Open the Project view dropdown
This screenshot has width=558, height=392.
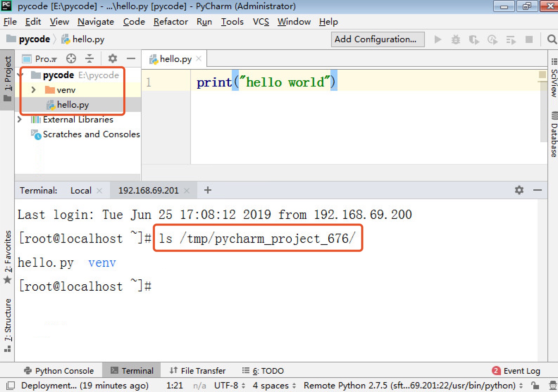coord(40,59)
